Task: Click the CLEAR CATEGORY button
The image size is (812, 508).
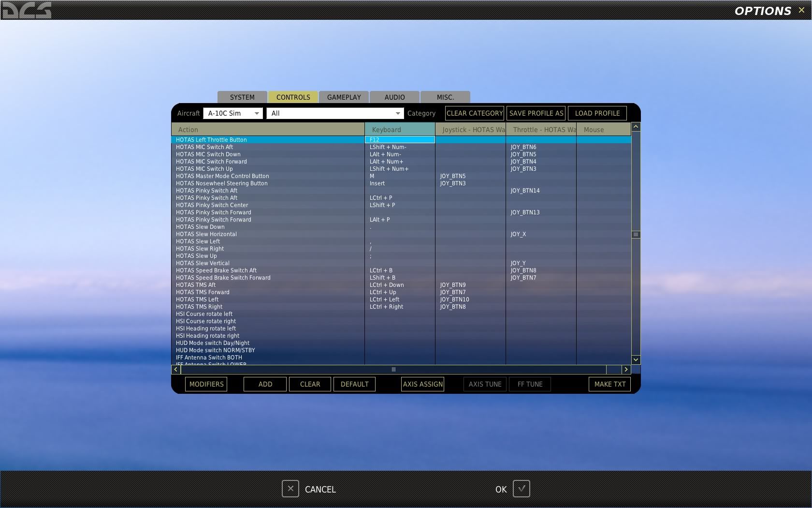Action: [x=474, y=113]
